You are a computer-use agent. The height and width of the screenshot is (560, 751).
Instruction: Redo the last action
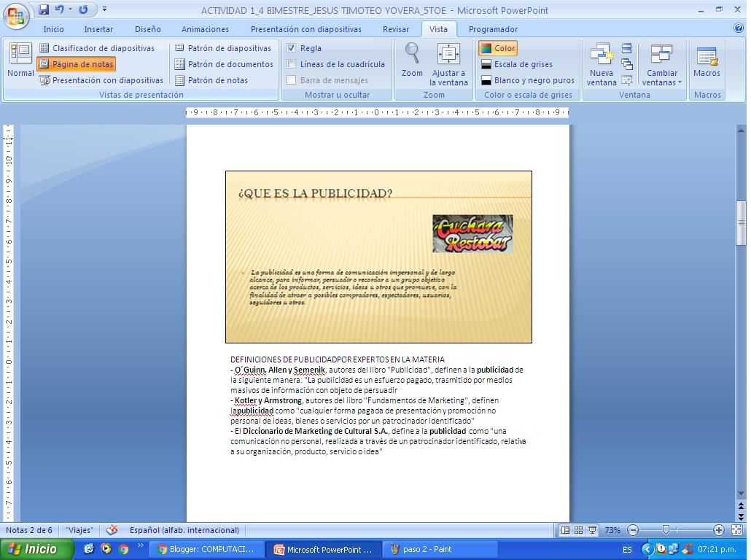pyautogui.click(x=83, y=9)
